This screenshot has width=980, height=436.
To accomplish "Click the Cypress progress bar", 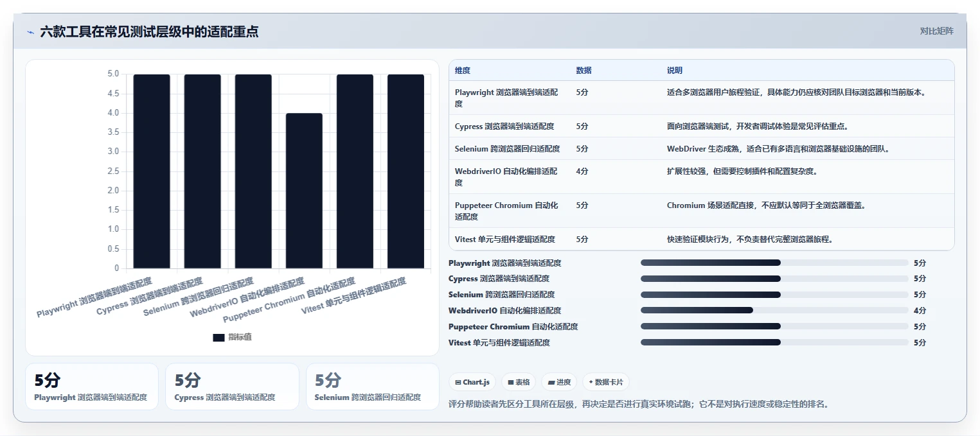I will pos(774,279).
